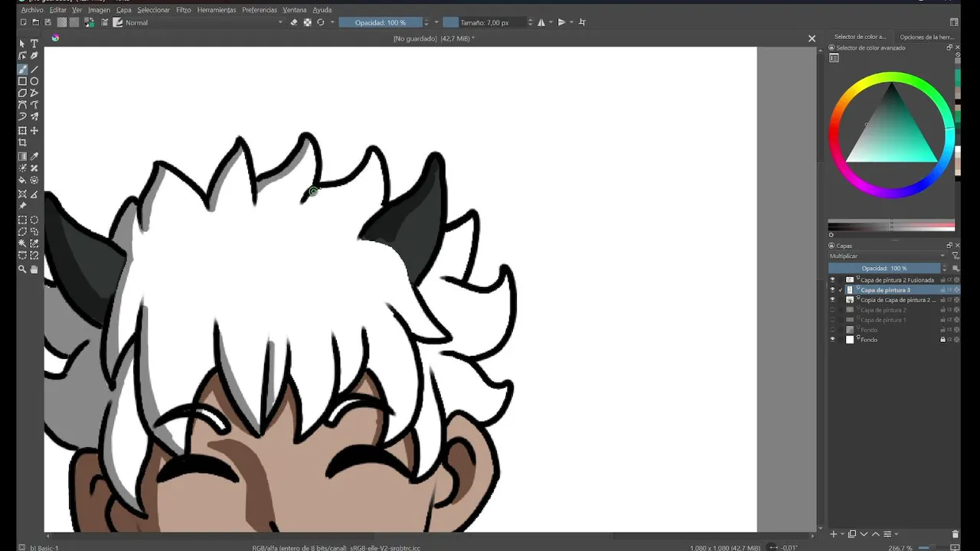Select the Ellipse tool

click(x=34, y=81)
